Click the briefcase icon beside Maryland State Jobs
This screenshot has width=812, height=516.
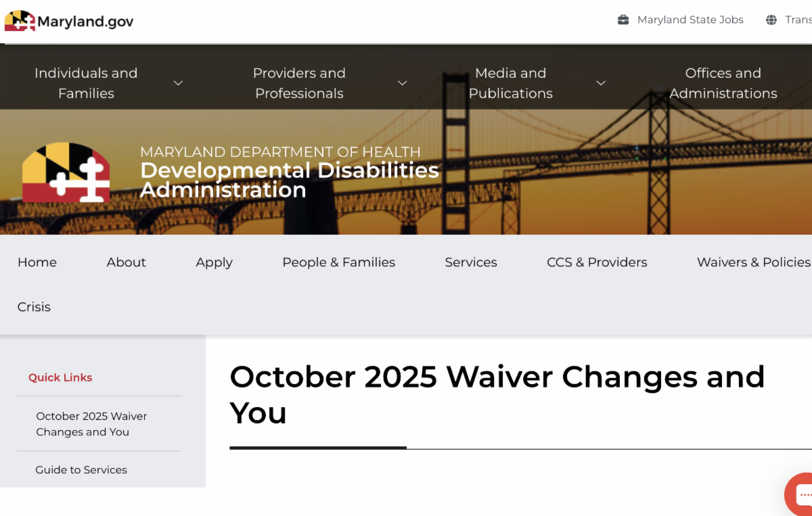(623, 20)
